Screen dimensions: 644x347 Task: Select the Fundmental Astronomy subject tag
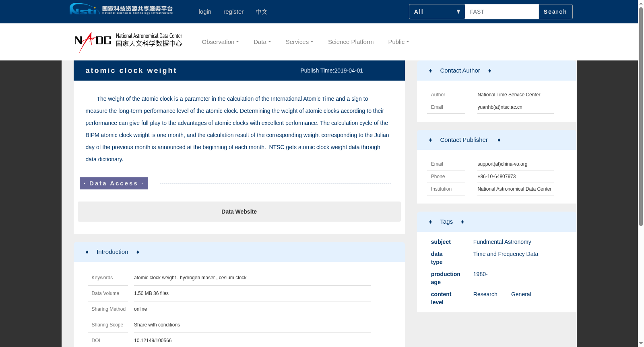[x=502, y=242]
